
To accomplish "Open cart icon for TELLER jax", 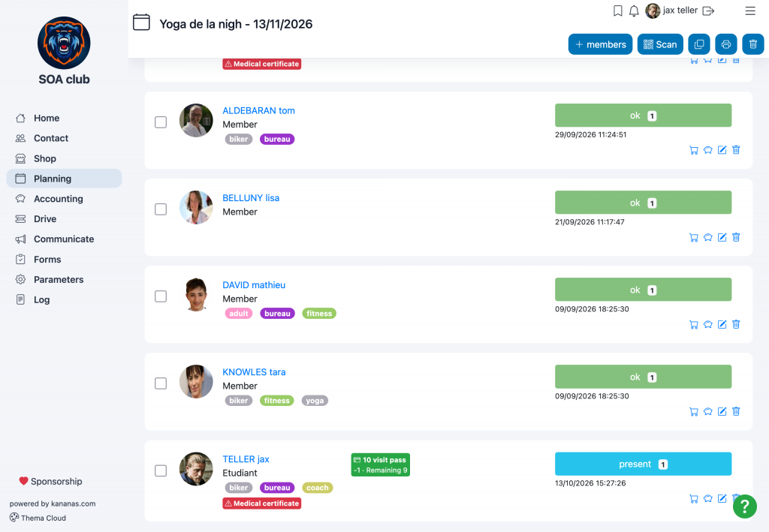I will [x=694, y=499].
